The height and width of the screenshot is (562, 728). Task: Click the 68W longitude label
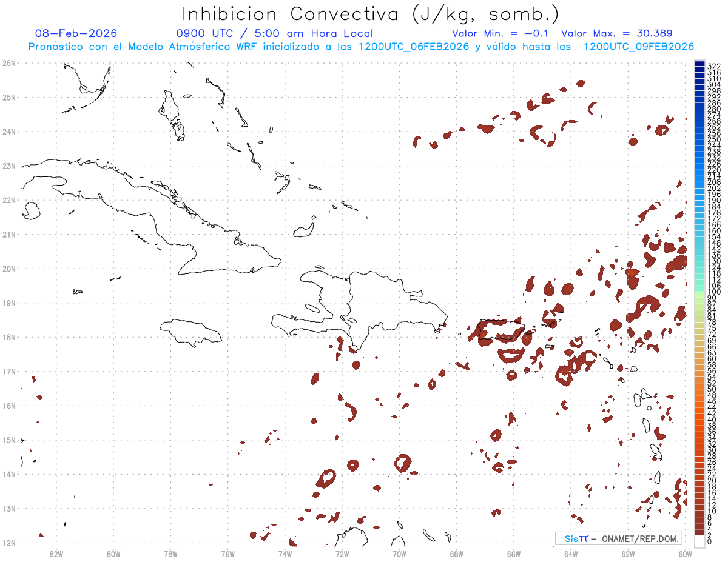click(x=456, y=554)
